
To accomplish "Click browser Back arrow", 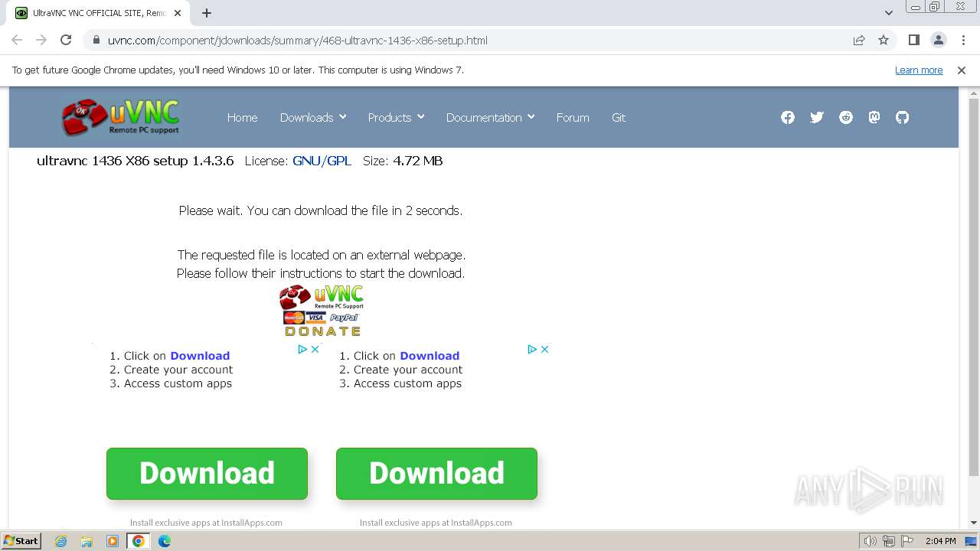I will (17, 40).
